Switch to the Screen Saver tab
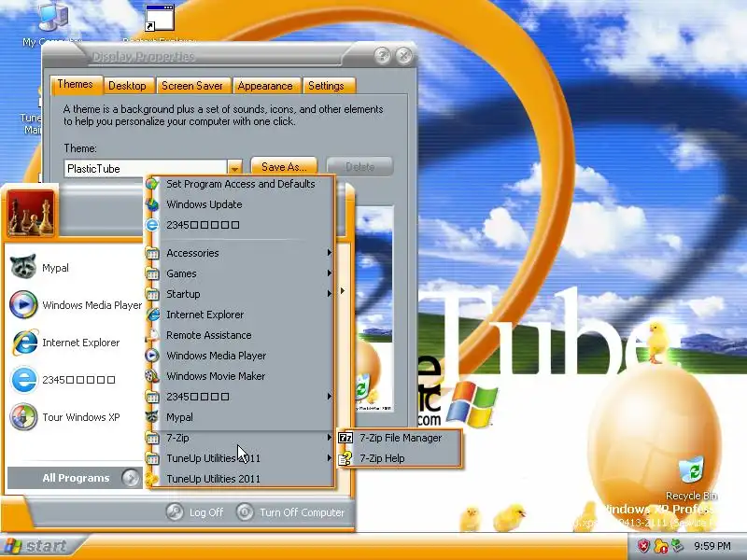Image resolution: width=747 pixels, height=560 pixels. point(192,86)
